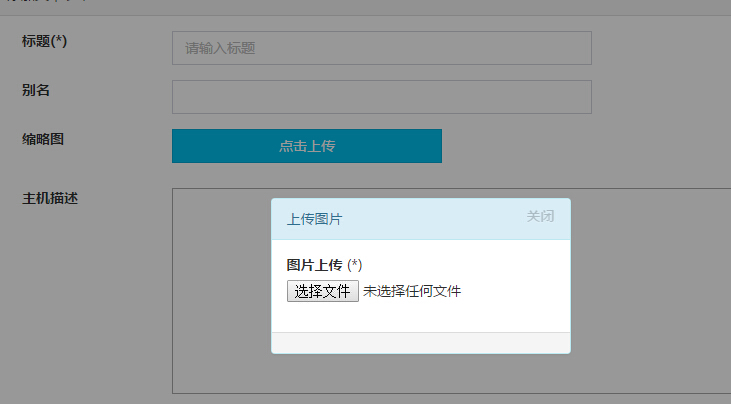Click the 未选择任何文件 file status text
Screen dimensions: 731x404
pyautogui.click(x=412, y=291)
